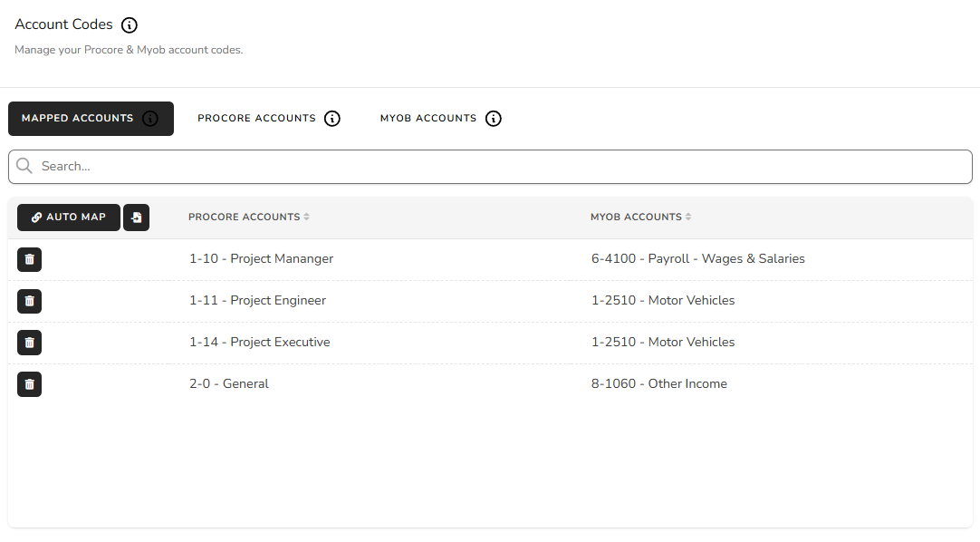Open the Account Codes info icon
This screenshot has height=542, width=980.
click(130, 25)
